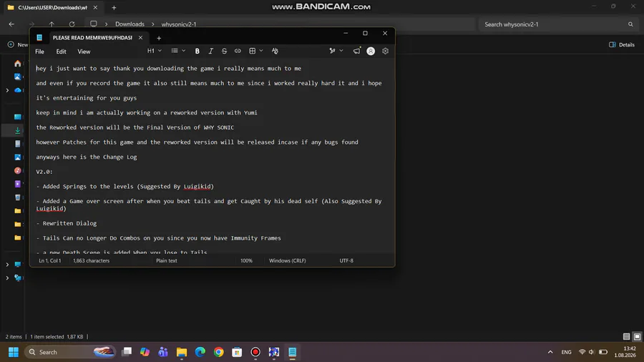Open Notepad settings gear

point(385,51)
